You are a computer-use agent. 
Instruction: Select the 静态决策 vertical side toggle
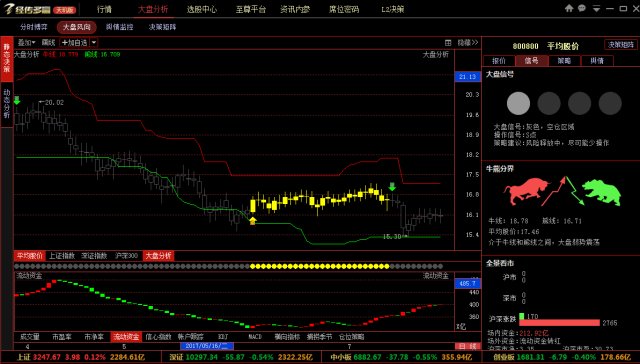tap(7, 59)
